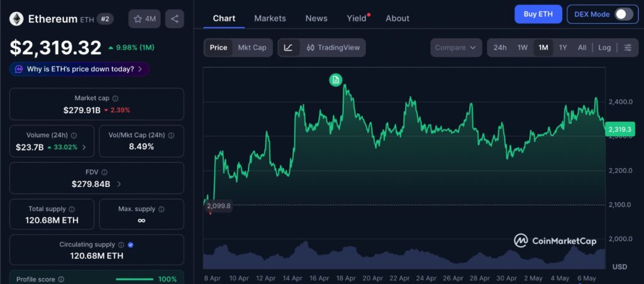Click the volume histogram below the chart
The image size is (644, 284).
pos(404,256)
